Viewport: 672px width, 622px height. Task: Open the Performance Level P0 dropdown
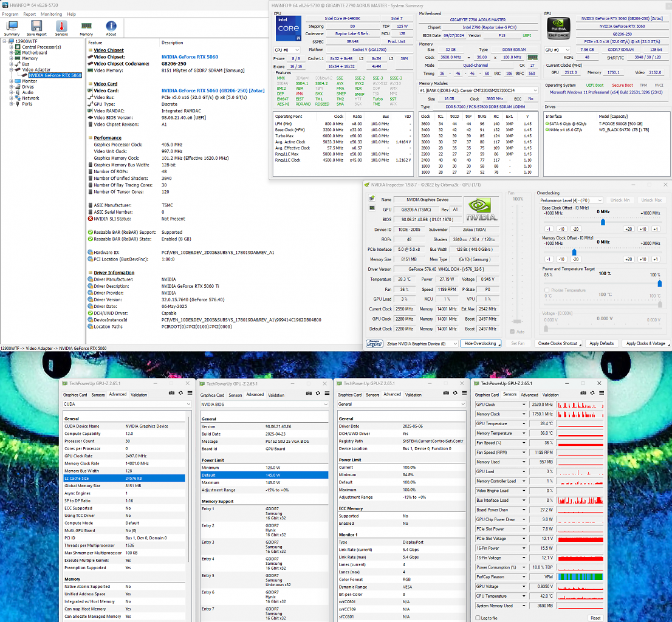click(x=571, y=200)
